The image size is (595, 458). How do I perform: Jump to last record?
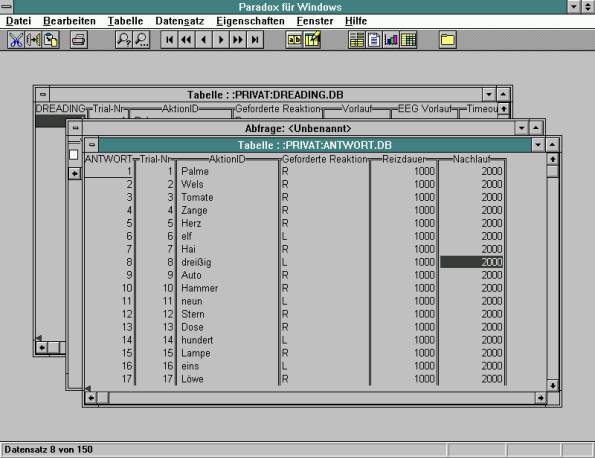[x=255, y=40]
